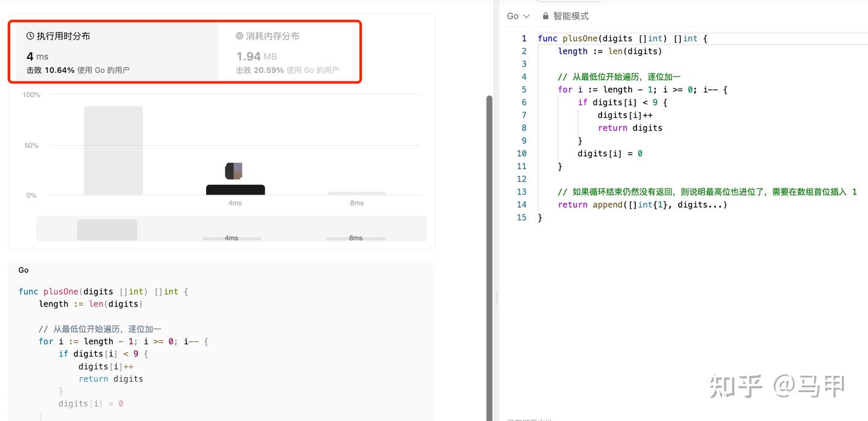Click the 8ms axis label under the chart
The width and height of the screenshot is (868, 421).
[357, 203]
